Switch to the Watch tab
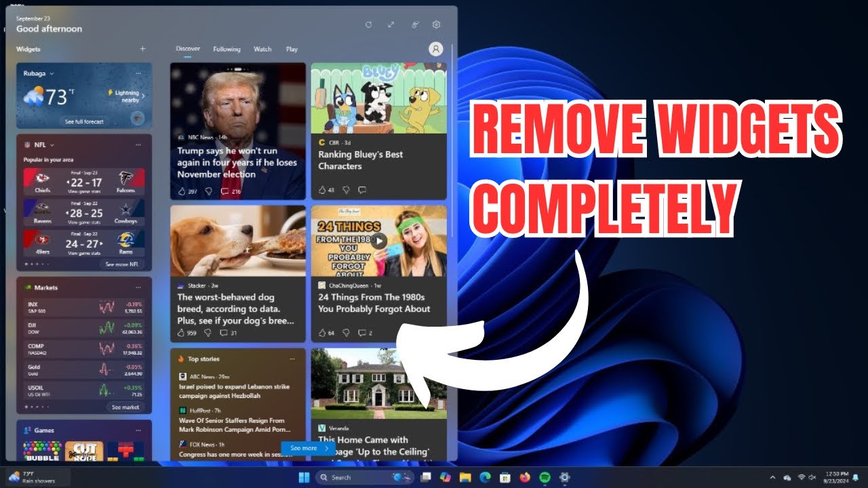Viewport: 868px width, 488px height. click(262, 49)
